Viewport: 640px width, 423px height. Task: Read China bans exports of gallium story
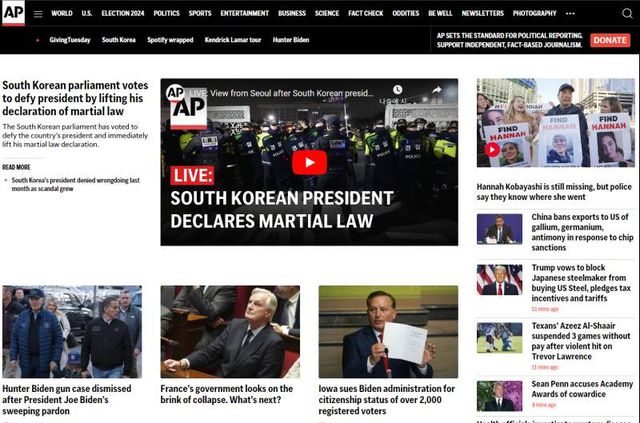580,229
